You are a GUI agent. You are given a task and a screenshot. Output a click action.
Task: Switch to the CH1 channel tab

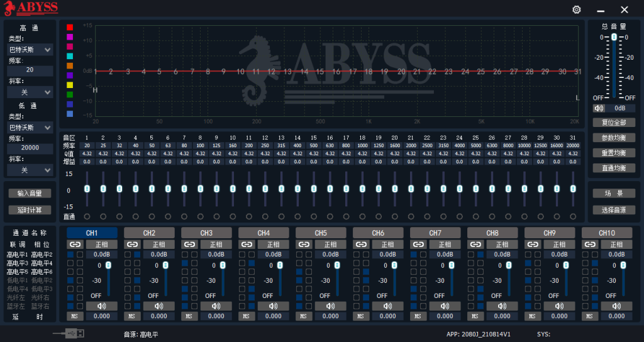coord(92,233)
